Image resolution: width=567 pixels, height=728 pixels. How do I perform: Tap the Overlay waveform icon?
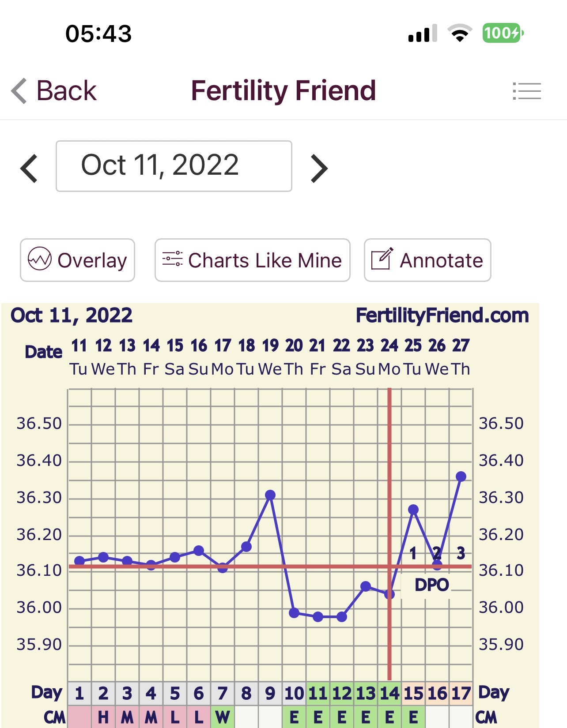[40, 259]
